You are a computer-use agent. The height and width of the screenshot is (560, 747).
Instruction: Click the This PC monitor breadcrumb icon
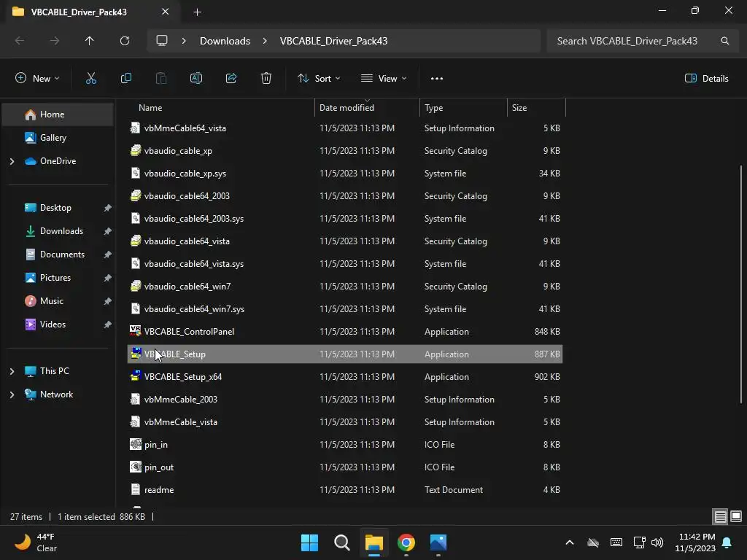click(162, 41)
